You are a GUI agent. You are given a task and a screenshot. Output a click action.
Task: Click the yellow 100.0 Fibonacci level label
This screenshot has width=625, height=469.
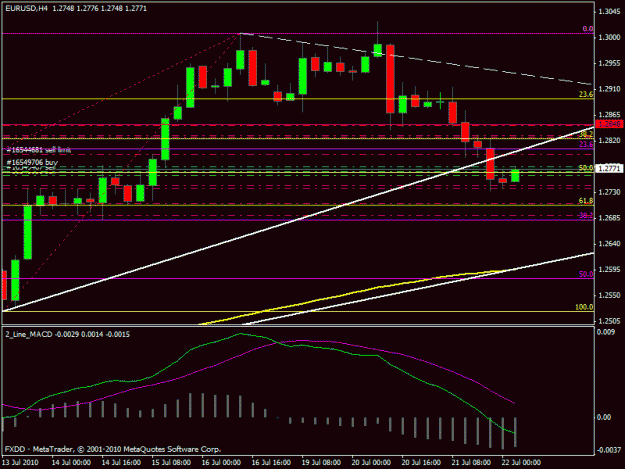(x=584, y=307)
